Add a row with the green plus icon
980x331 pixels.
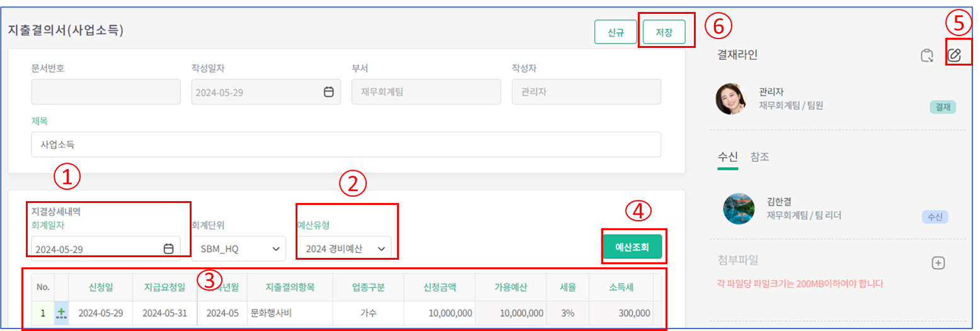pos(61,313)
